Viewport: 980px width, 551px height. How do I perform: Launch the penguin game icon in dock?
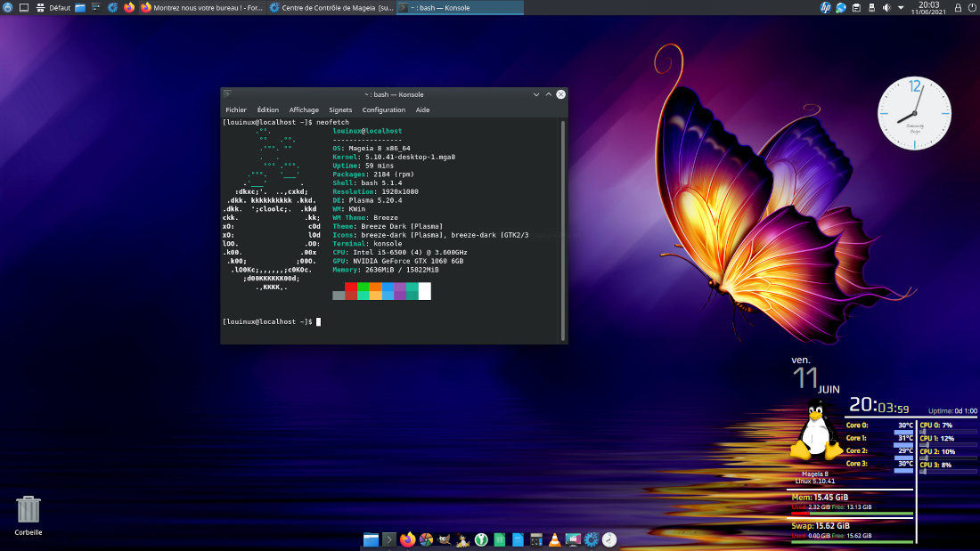tap(462, 539)
